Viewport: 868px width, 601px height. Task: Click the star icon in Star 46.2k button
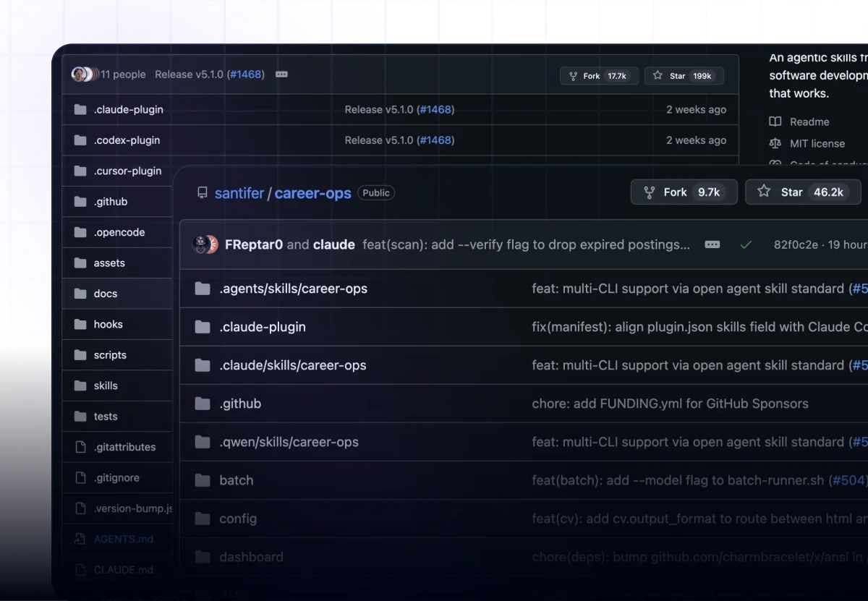coord(764,192)
